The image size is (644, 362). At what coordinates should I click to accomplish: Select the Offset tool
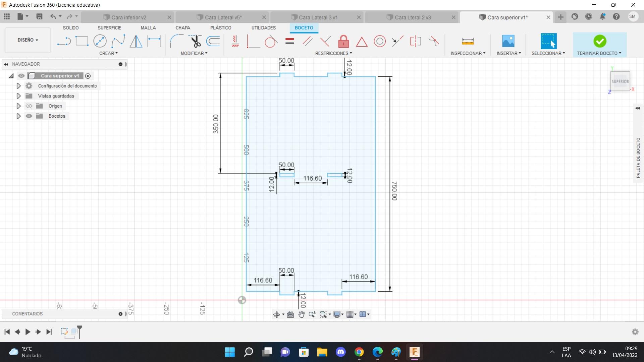point(213,41)
